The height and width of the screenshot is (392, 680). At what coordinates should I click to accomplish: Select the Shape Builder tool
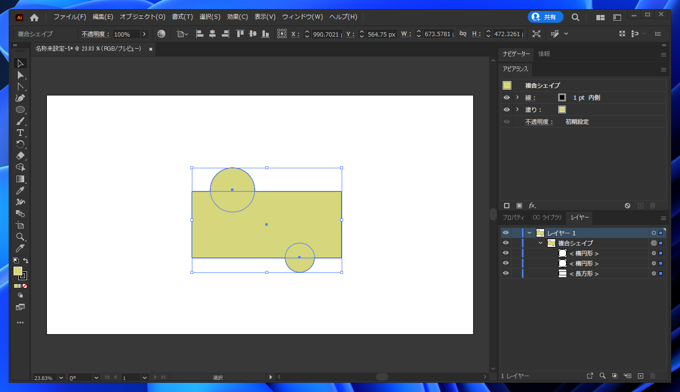click(20, 167)
